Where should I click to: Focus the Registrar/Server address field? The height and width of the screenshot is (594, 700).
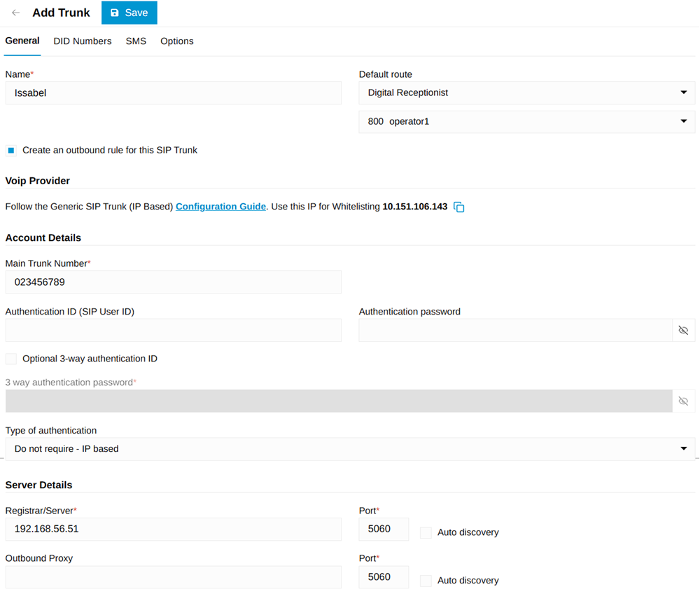point(173,530)
